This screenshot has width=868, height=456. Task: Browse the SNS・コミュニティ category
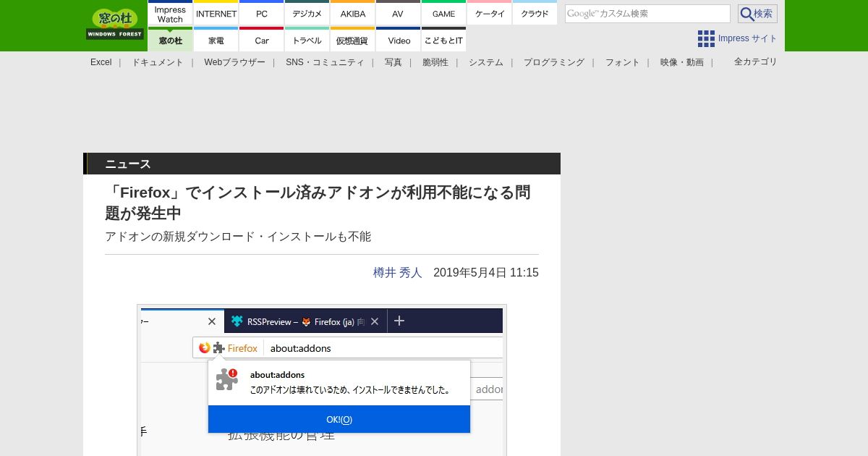(325, 62)
